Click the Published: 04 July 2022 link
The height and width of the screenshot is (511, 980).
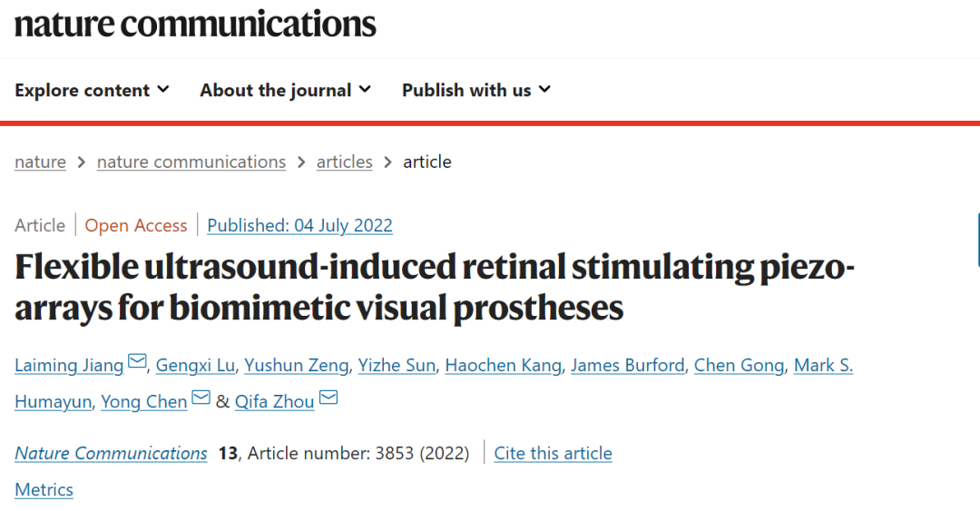point(300,225)
